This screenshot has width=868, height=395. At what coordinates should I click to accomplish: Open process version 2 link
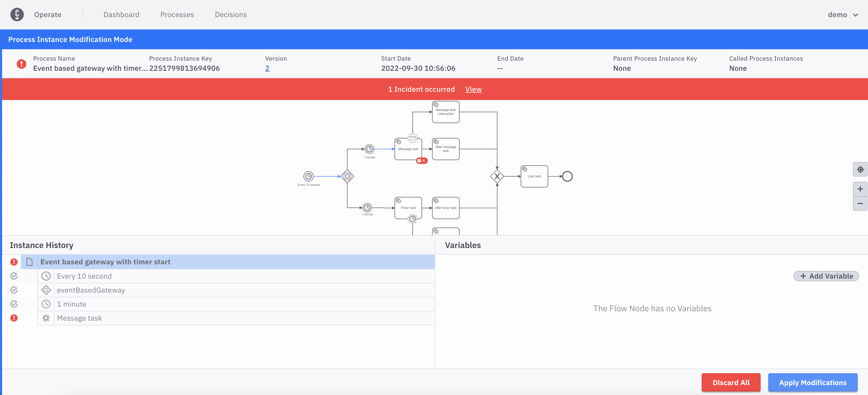[267, 68]
